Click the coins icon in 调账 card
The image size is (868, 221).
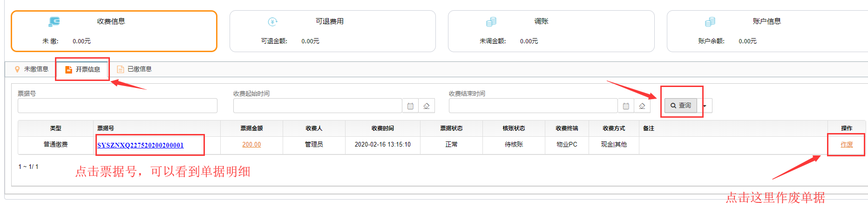(x=491, y=21)
